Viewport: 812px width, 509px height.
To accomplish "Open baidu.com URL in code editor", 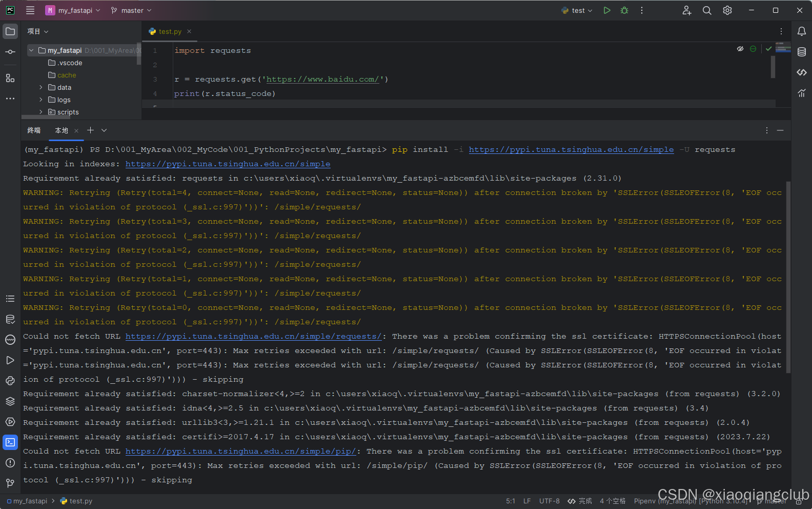I will [322, 79].
